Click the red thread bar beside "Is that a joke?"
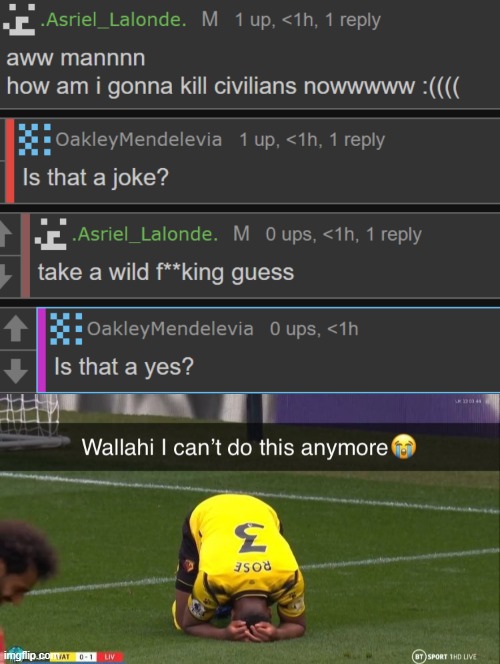The image size is (500, 664). (x=9, y=161)
